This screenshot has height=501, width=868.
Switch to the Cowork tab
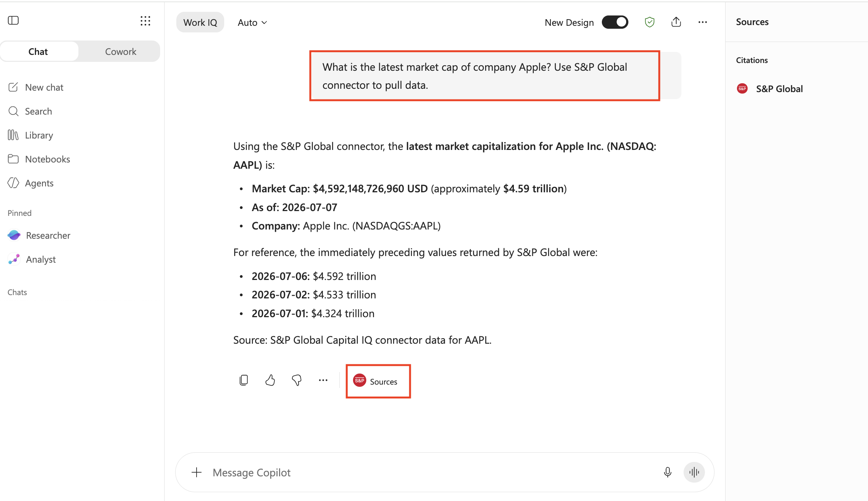(x=120, y=52)
